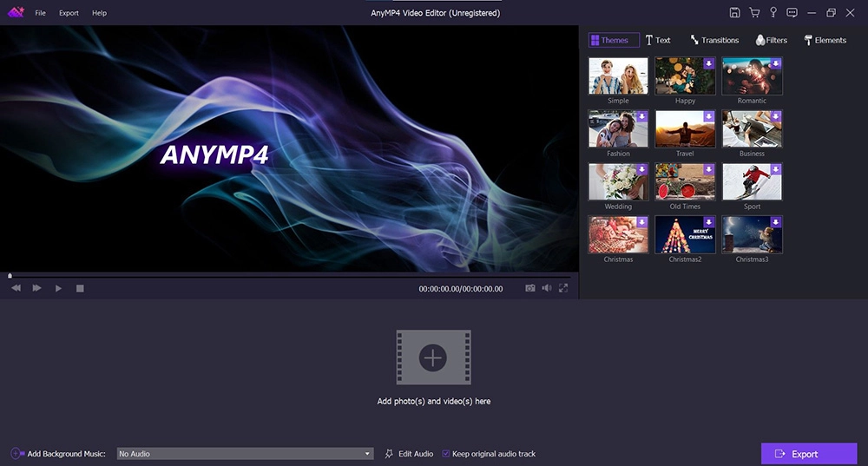Image resolution: width=868 pixels, height=466 pixels.
Task: Switch to the Filters tab
Action: 771,40
